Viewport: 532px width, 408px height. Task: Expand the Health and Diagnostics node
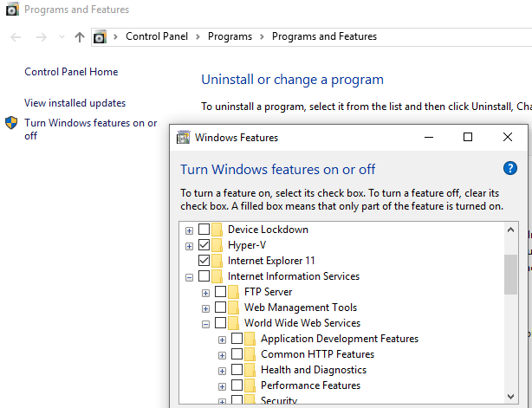[222, 371]
